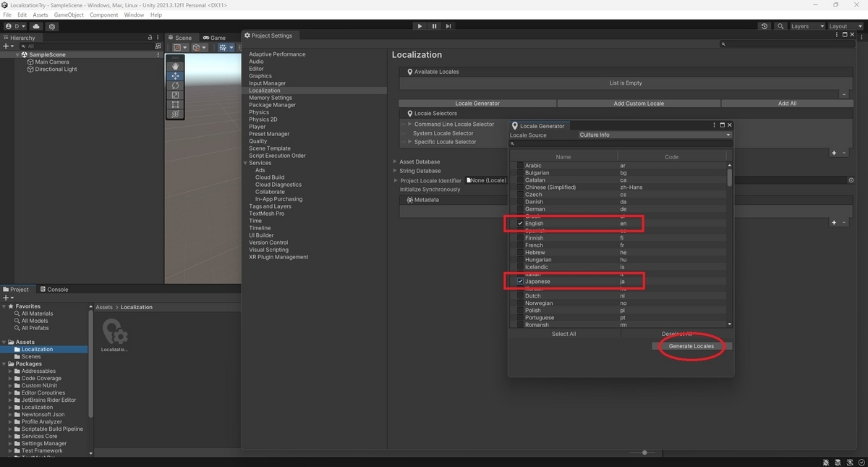Click Select All in Locale Generator

click(564, 334)
